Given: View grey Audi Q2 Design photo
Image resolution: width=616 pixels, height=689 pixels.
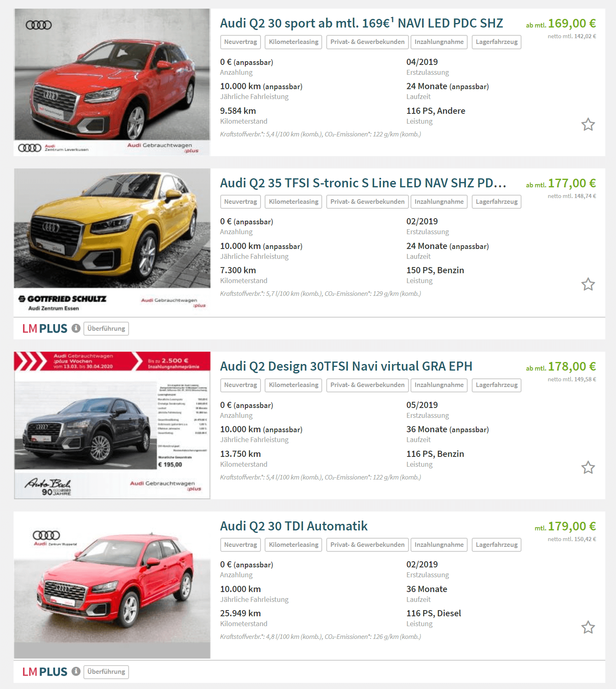Looking at the screenshot, I should (112, 425).
